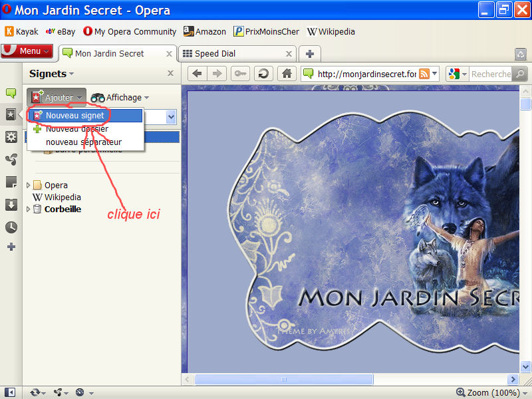
Task: Click the Opera Turbo status bar icon
Action: (x=80, y=392)
